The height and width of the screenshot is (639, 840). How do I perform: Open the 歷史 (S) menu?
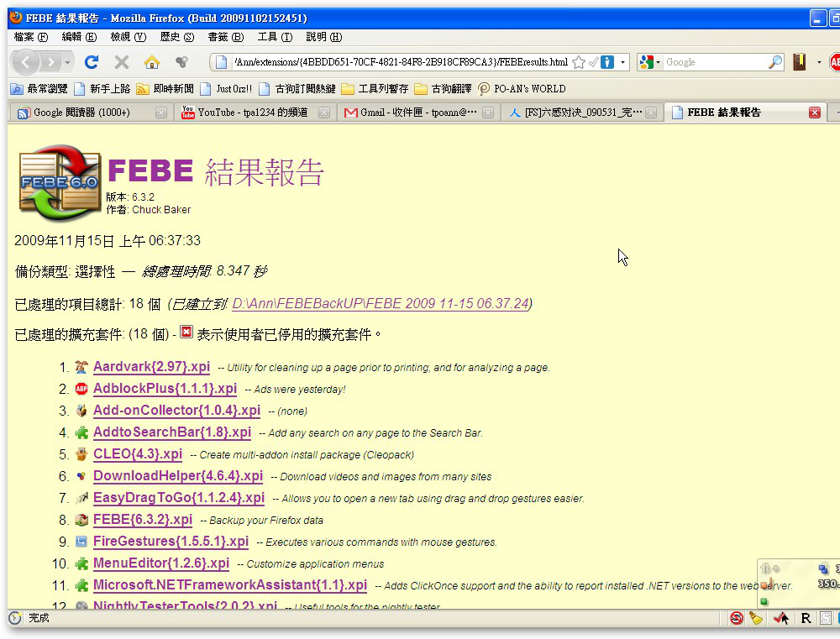(x=176, y=37)
